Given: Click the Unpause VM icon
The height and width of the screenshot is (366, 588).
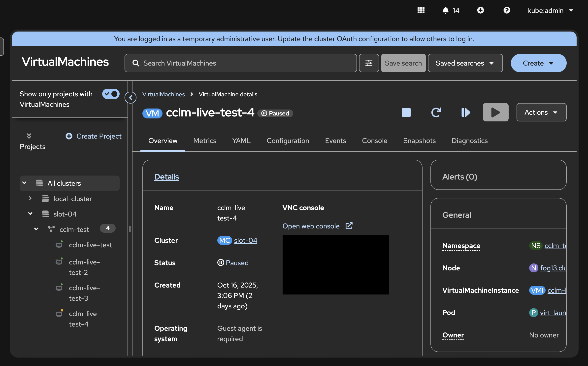Looking at the screenshot, I should click(x=465, y=112).
